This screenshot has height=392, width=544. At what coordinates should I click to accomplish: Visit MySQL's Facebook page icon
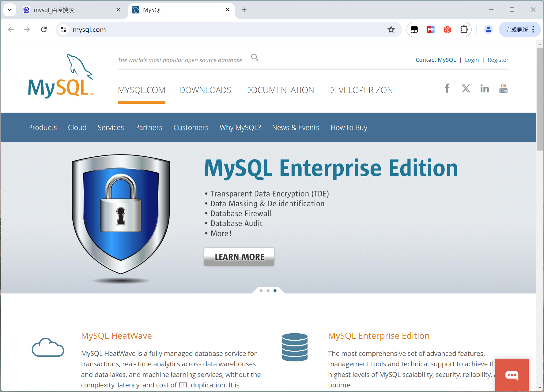[x=447, y=88]
